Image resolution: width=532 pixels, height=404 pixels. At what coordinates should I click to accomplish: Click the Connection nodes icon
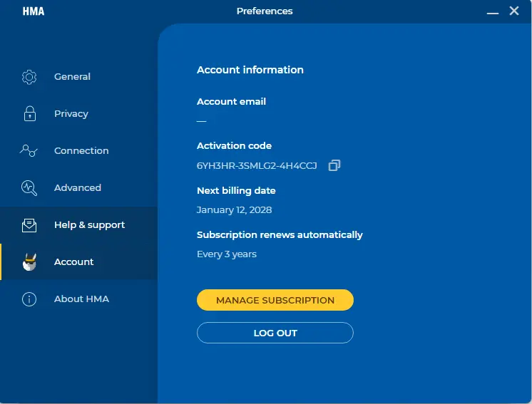[x=29, y=150]
